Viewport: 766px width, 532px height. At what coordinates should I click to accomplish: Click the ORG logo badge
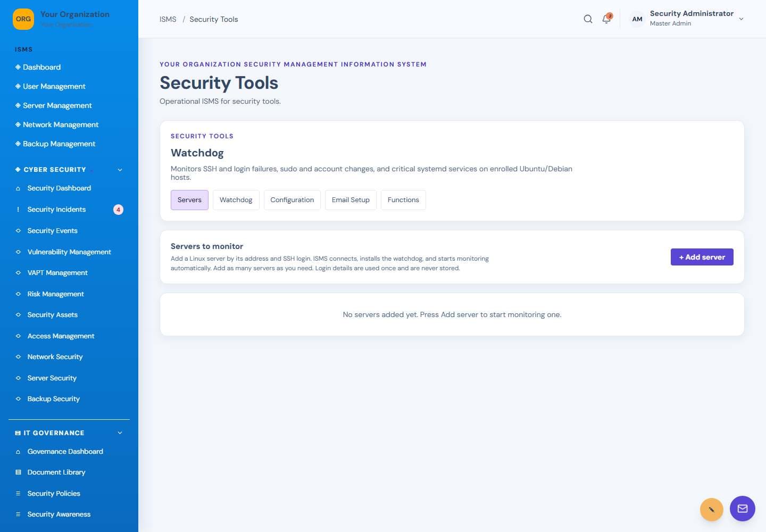(x=23, y=19)
